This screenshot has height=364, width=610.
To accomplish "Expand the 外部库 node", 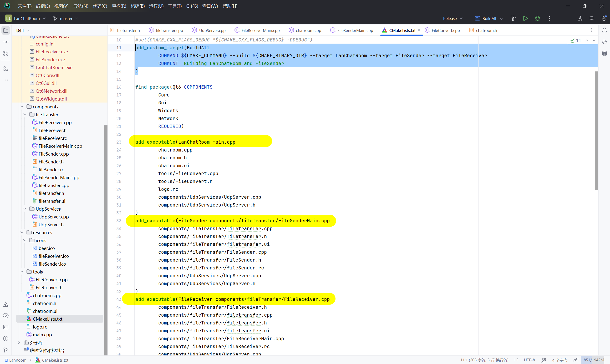I will click(x=19, y=342).
